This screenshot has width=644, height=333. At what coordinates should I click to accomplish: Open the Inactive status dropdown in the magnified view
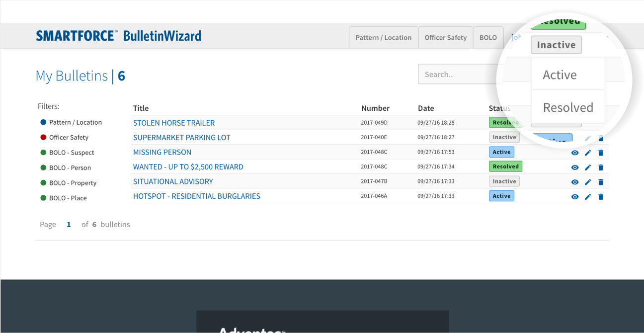coord(556,45)
